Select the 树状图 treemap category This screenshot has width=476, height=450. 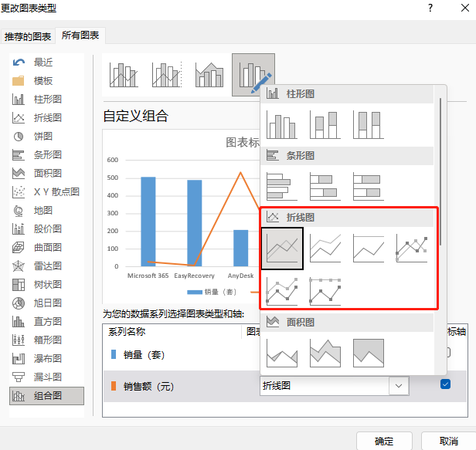pyautogui.click(x=46, y=285)
